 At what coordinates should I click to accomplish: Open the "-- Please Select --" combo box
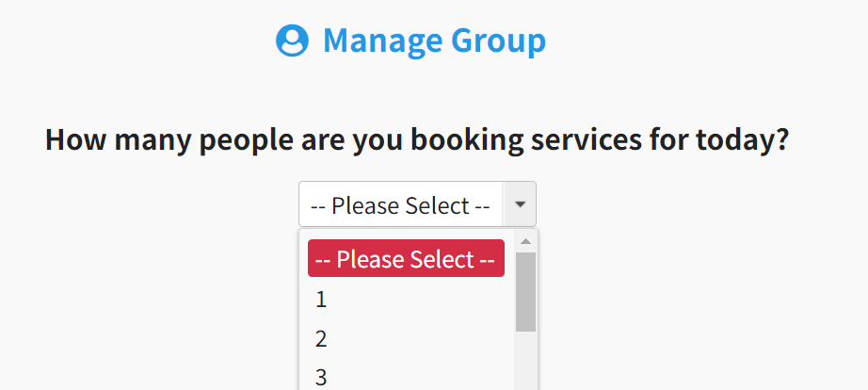point(401,204)
